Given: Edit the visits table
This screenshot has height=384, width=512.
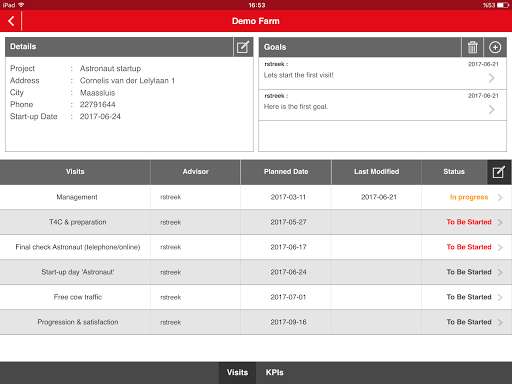Looking at the screenshot, I should [499, 172].
